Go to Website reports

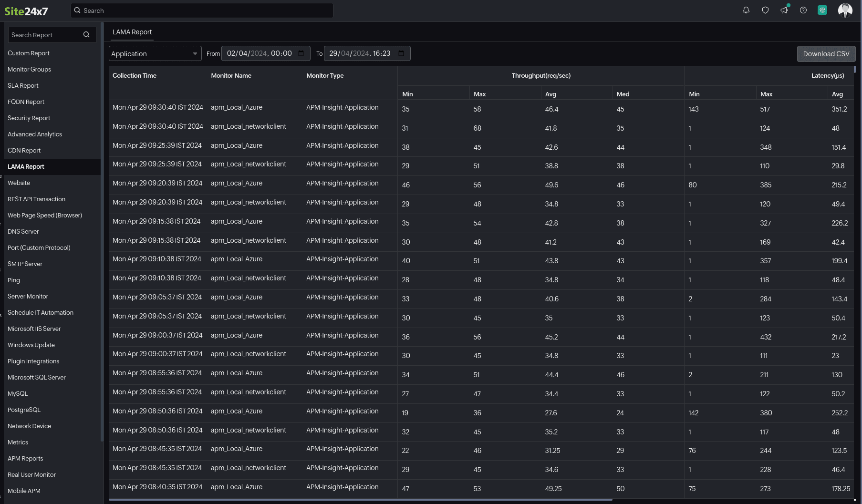click(x=19, y=183)
